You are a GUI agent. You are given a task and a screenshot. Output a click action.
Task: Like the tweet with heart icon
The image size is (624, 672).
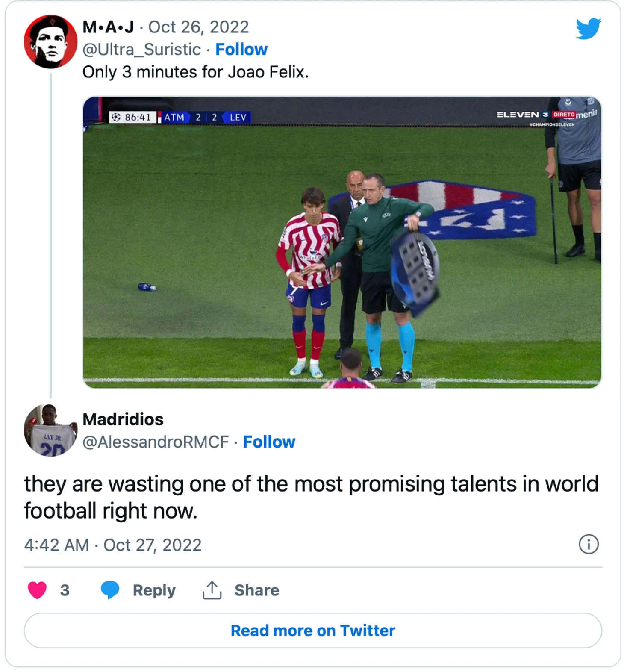(37, 590)
